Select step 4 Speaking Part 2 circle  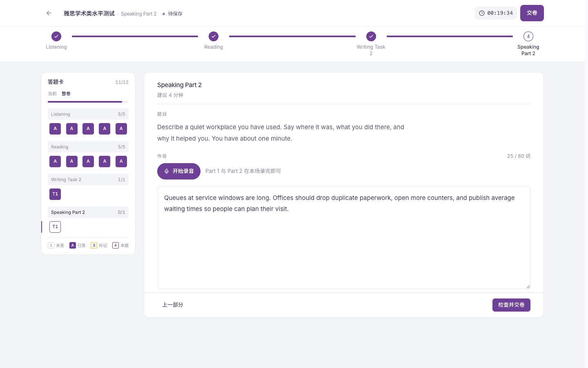click(x=528, y=36)
